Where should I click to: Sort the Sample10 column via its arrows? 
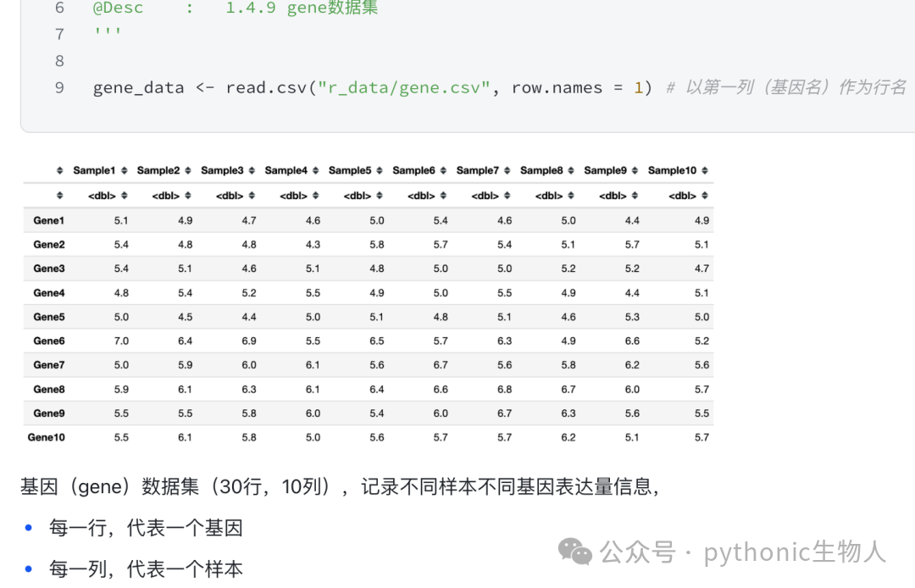(705, 170)
